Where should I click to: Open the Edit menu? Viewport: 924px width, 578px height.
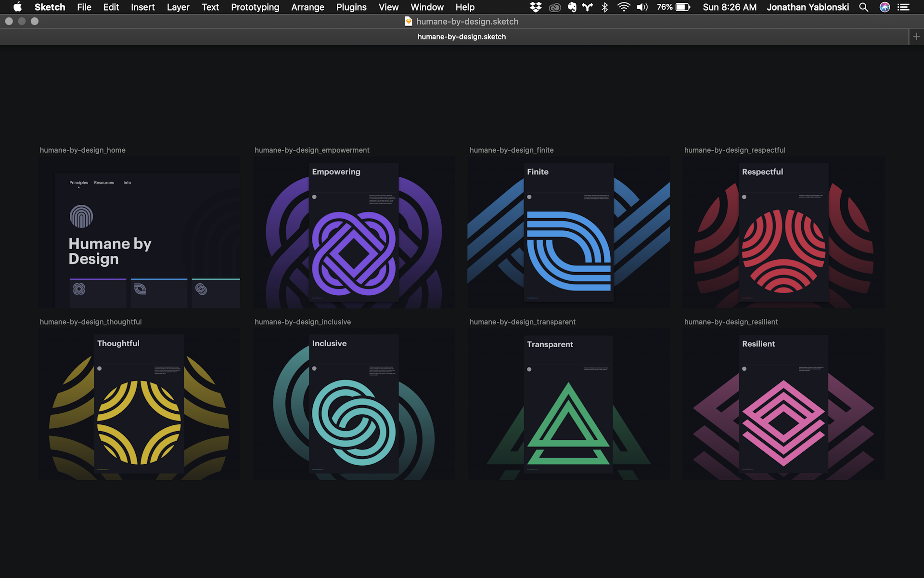coord(111,7)
